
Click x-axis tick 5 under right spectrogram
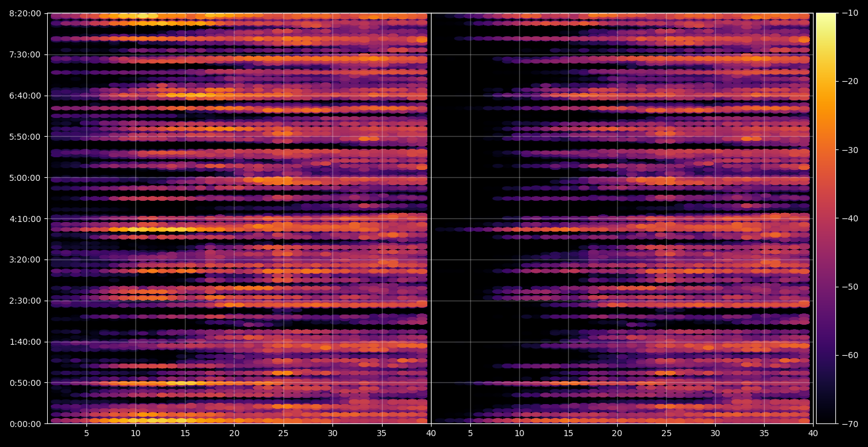click(x=470, y=434)
